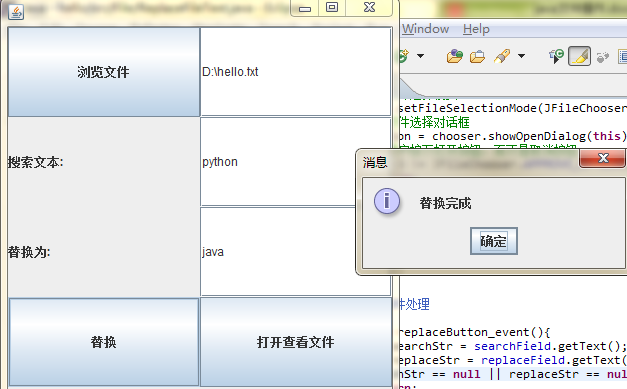Click replaceField.getText code line
627x389 pixels.
[x=513, y=360]
